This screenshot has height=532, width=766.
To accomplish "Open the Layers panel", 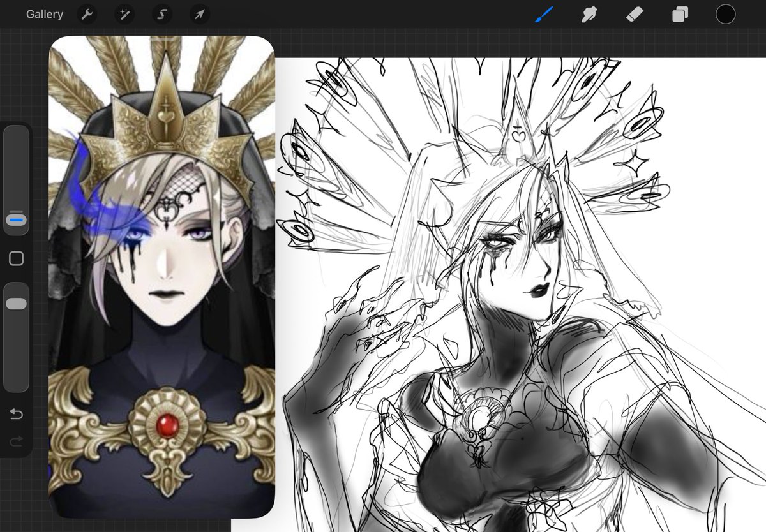I will tap(680, 14).
